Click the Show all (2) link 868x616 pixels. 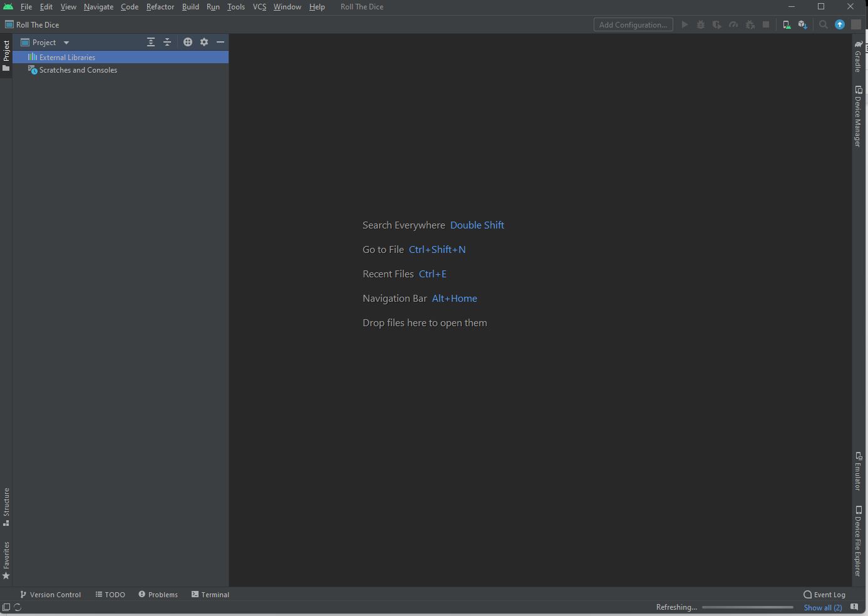[822, 607]
